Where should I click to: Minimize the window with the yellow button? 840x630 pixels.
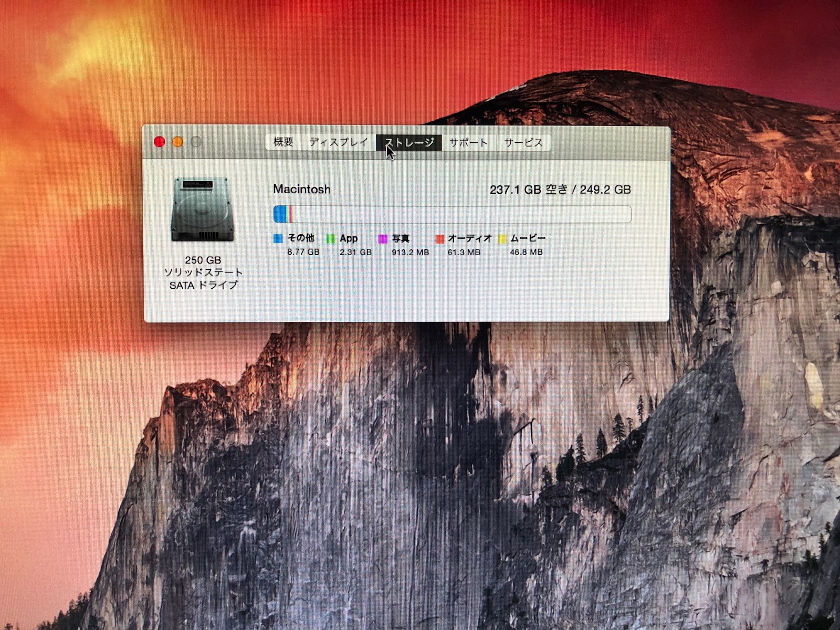(x=178, y=142)
